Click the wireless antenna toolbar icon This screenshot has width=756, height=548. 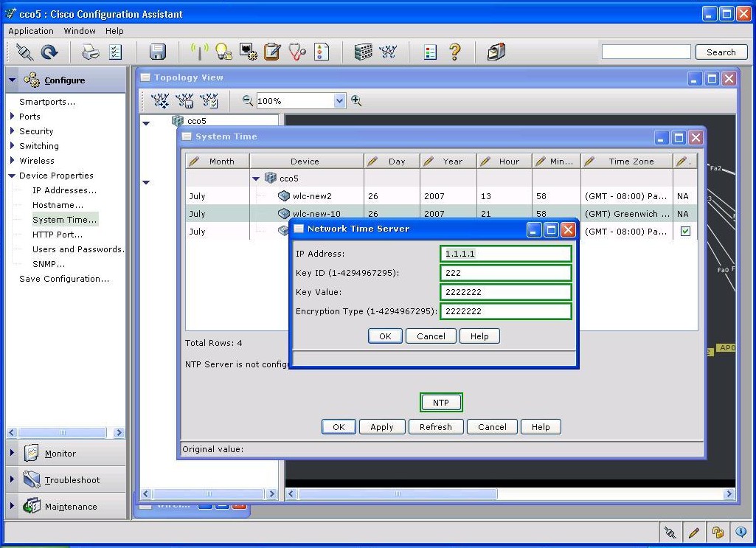[x=199, y=52]
